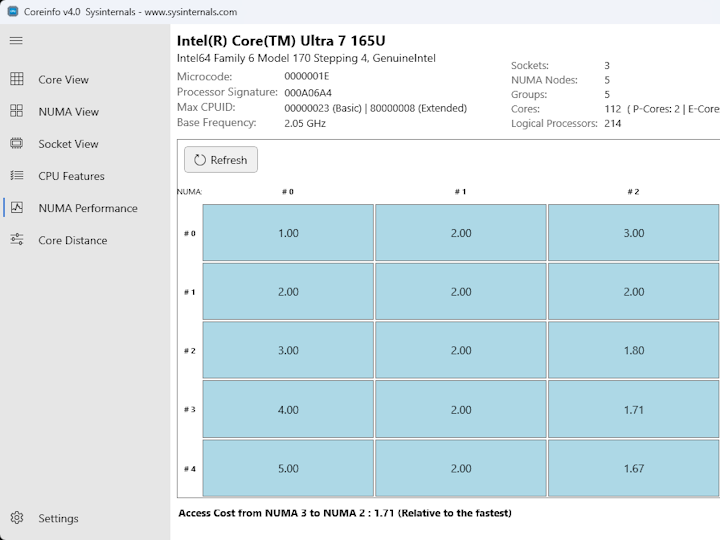Click row #1 column #0 cell 2.00
Screen dimensions: 720x540
tap(288, 292)
